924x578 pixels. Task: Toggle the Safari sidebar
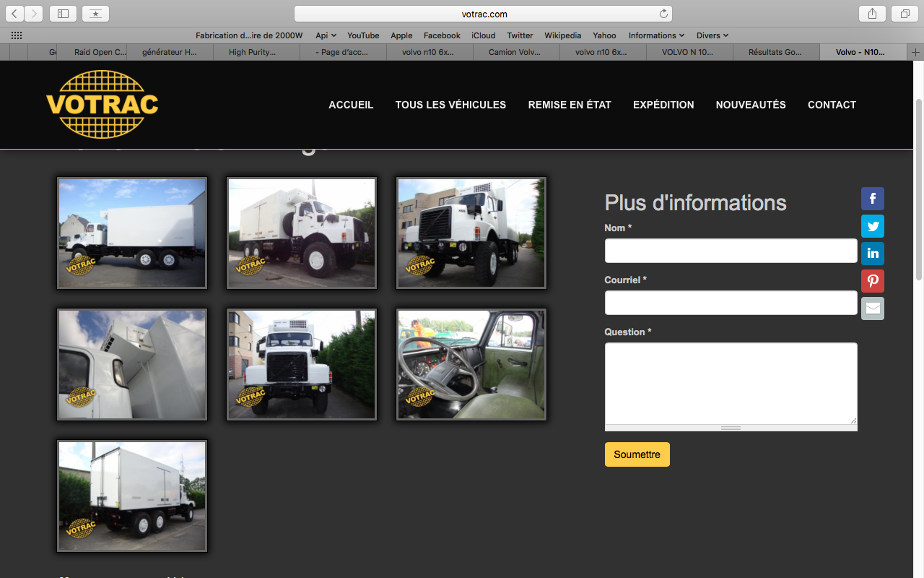pos(64,14)
